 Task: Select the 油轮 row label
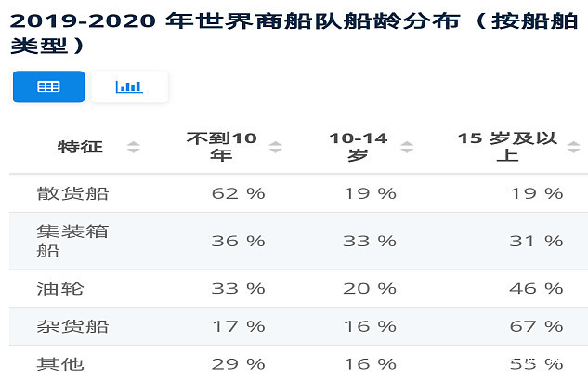tap(60, 288)
